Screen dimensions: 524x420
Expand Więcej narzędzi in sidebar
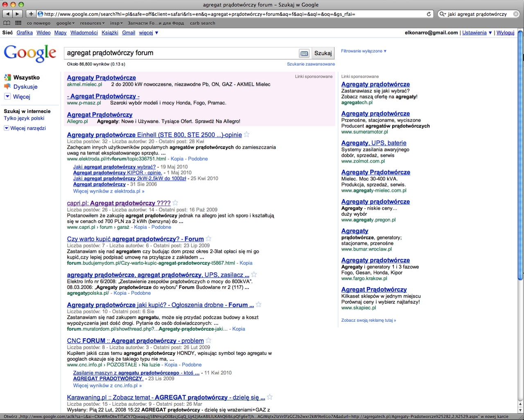(27, 128)
